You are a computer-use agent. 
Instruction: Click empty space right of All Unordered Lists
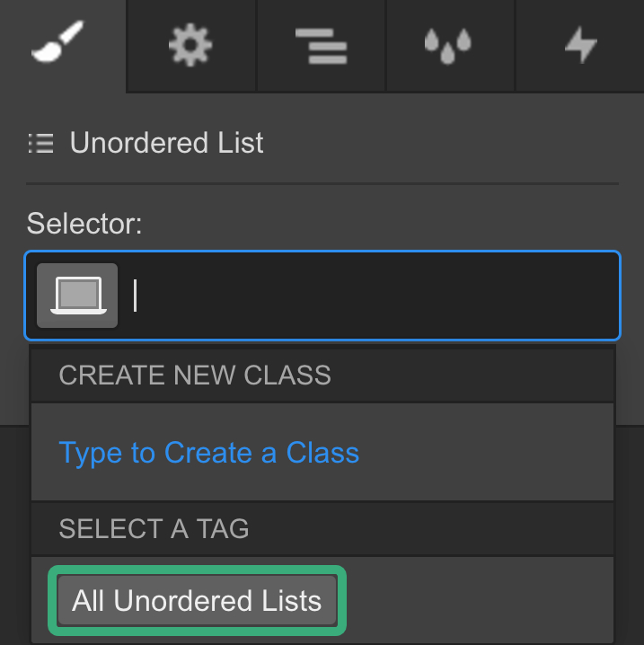[476, 600]
